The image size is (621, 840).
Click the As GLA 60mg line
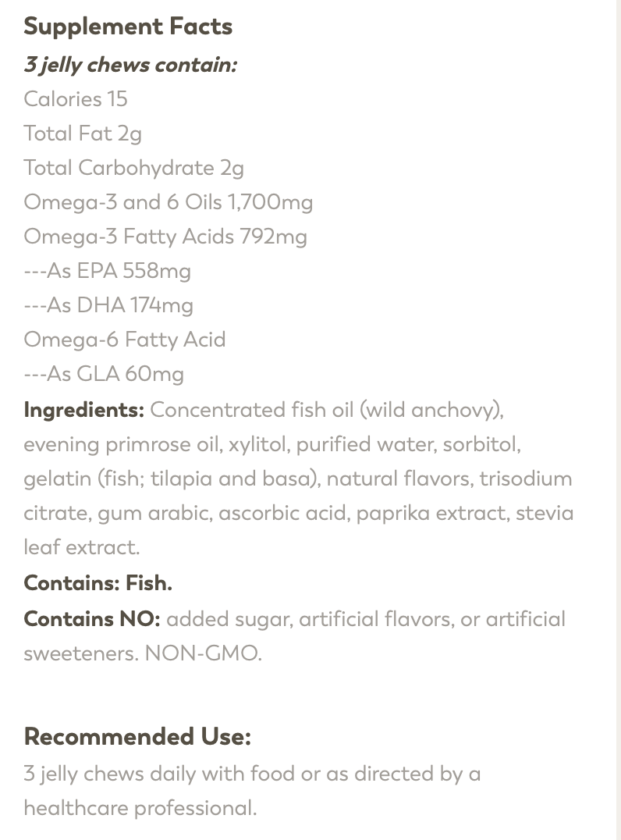click(x=104, y=374)
